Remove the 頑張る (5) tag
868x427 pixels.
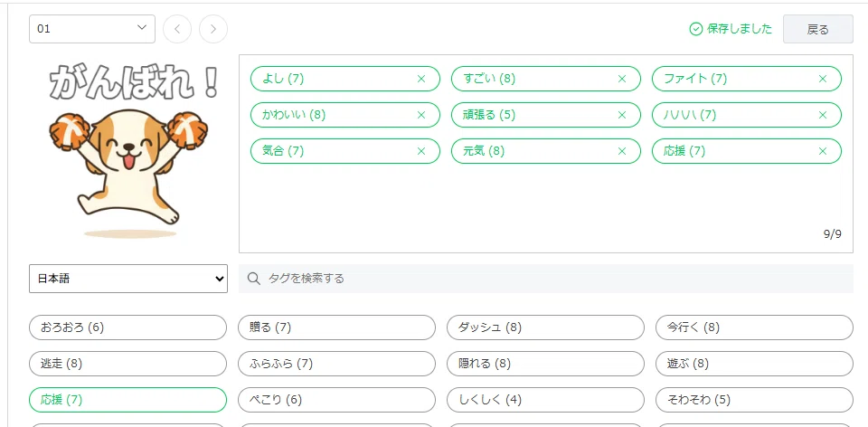tap(622, 115)
